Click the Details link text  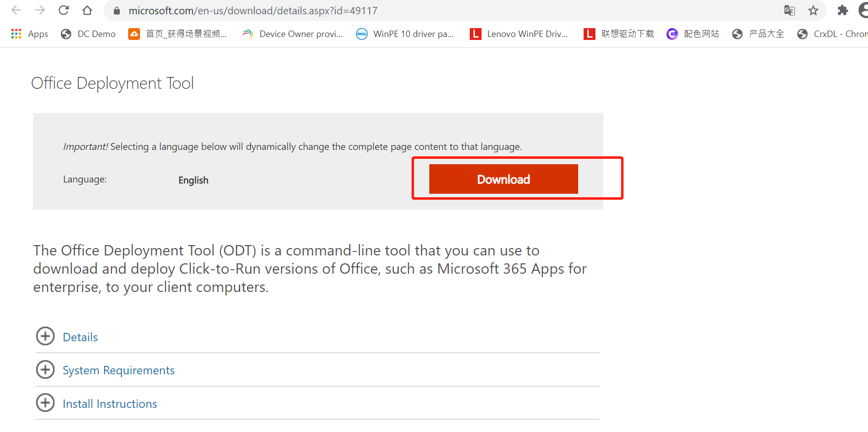[80, 337]
